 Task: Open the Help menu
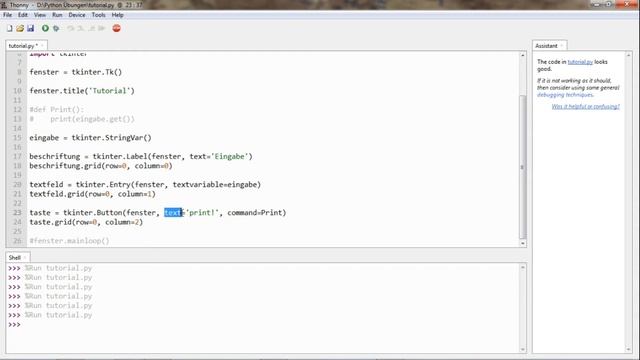(117, 15)
